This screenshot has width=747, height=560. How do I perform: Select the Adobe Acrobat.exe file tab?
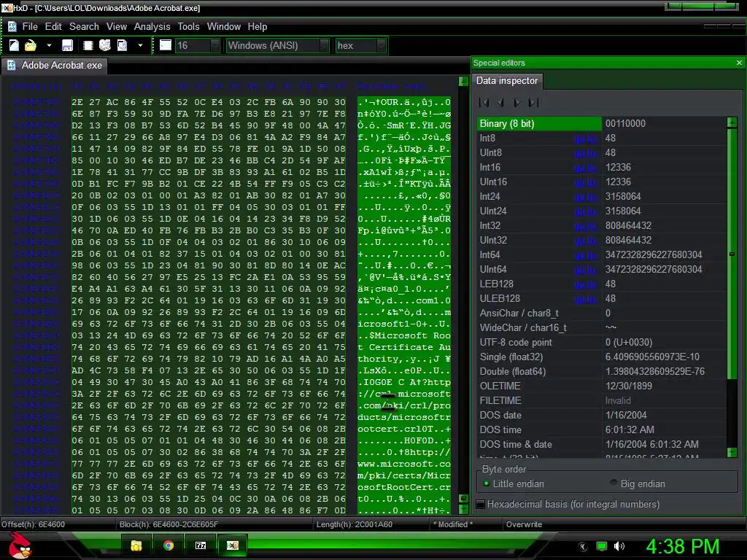(54, 65)
